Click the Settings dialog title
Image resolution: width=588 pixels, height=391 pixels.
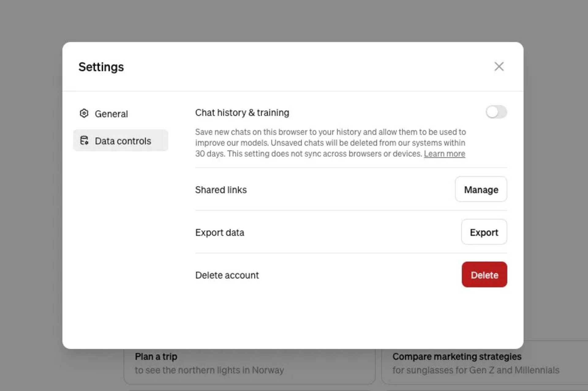click(101, 67)
